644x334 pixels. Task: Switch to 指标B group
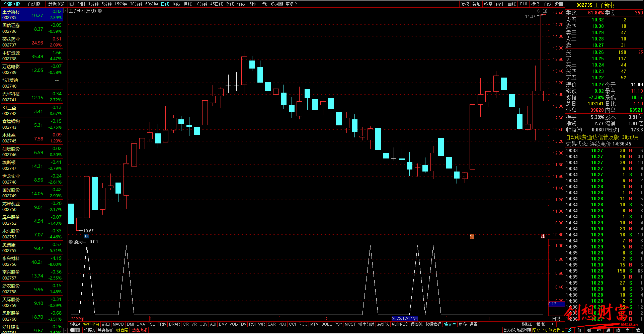point(527,324)
